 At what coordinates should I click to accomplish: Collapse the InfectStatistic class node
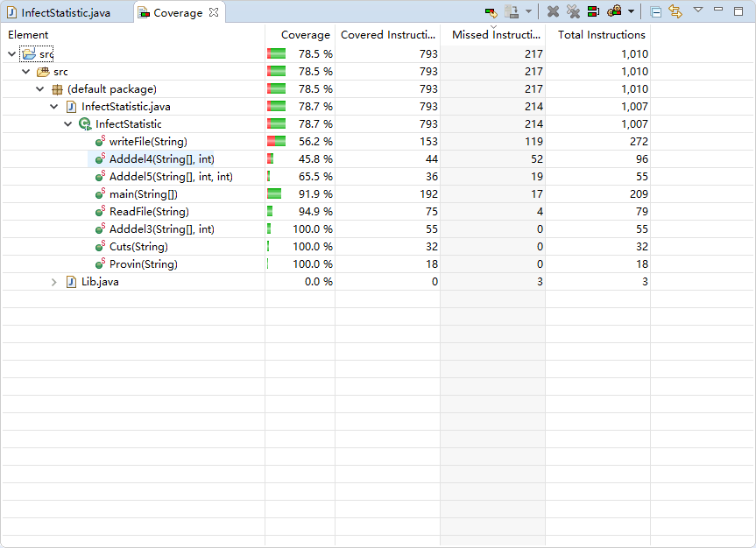tap(68, 124)
